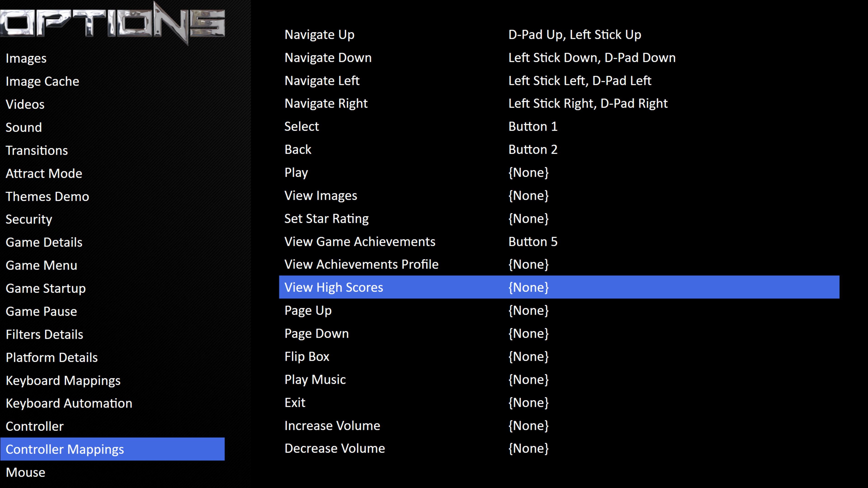Open the Security options
This screenshot has height=488, width=868.
[x=113, y=219]
